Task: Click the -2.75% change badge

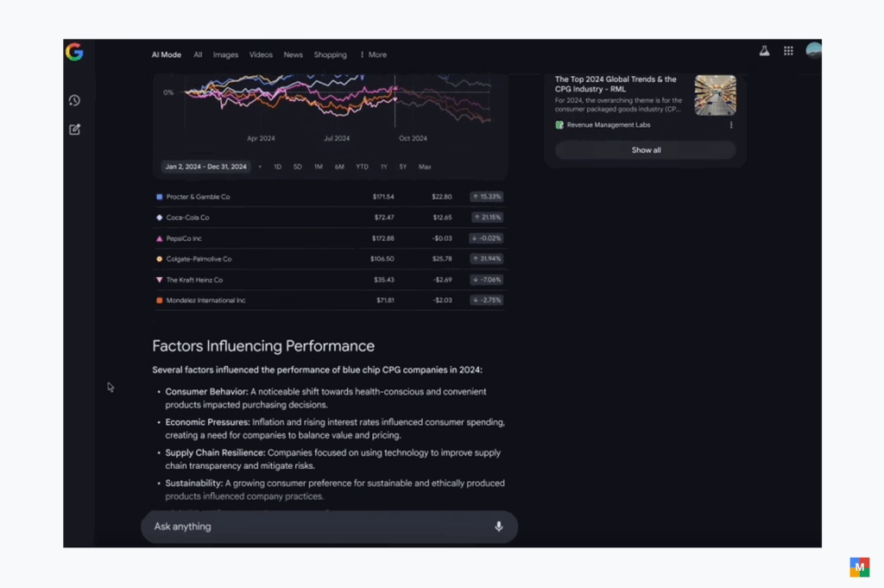Action: 487,300
